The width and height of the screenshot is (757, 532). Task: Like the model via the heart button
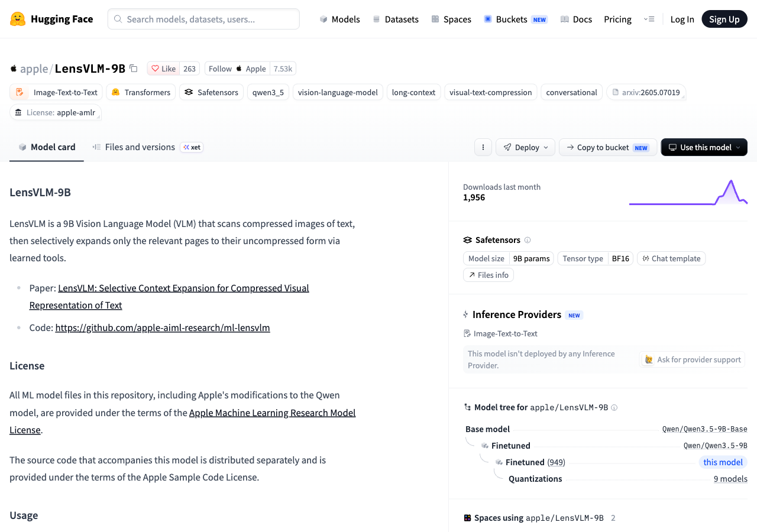pyautogui.click(x=163, y=69)
